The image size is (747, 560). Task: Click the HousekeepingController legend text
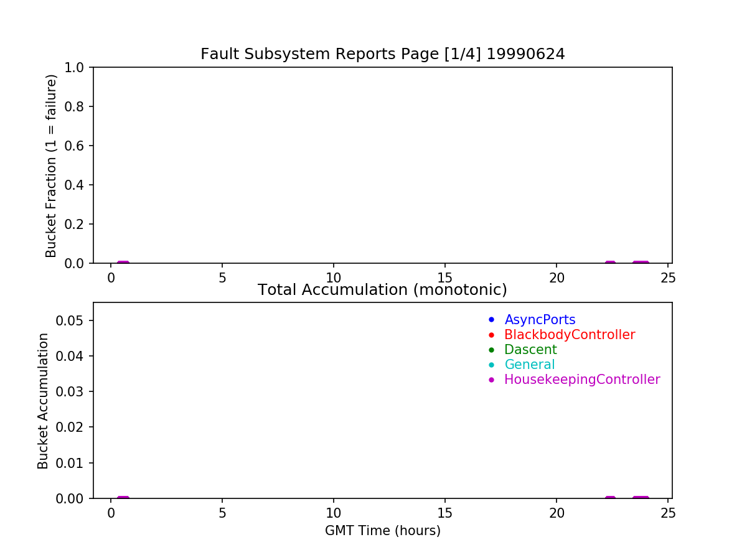[x=582, y=380]
